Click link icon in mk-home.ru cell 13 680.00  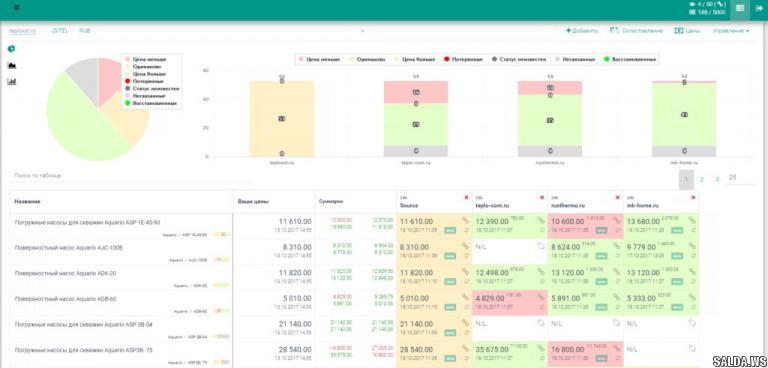[x=692, y=221]
